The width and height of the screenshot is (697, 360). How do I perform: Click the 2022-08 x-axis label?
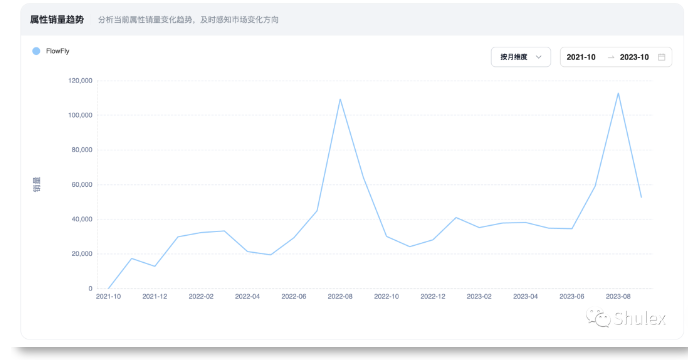tap(340, 296)
